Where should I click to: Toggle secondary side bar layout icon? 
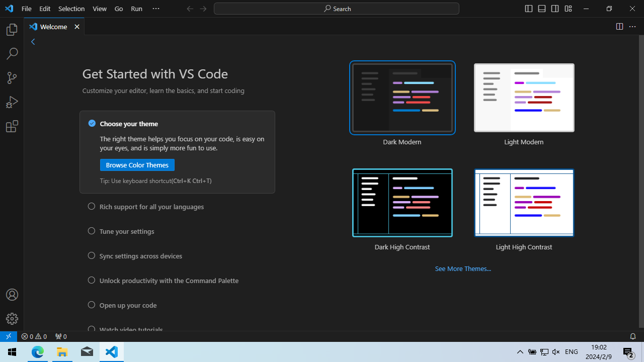[x=555, y=9]
